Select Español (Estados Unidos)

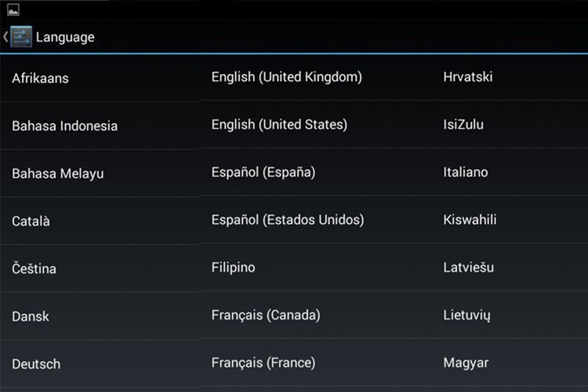[287, 219]
